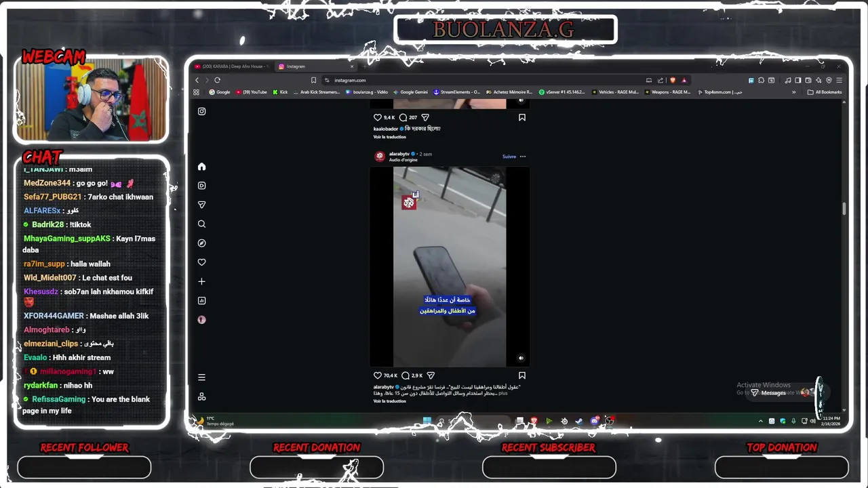Bookmark this page using the address bar icon

(313, 80)
